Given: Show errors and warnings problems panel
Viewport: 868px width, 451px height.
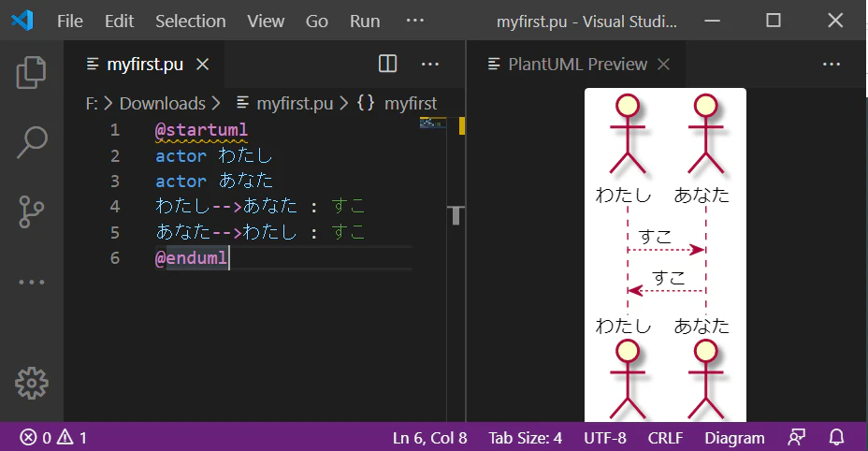Looking at the screenshot, I should pos(53,438).
